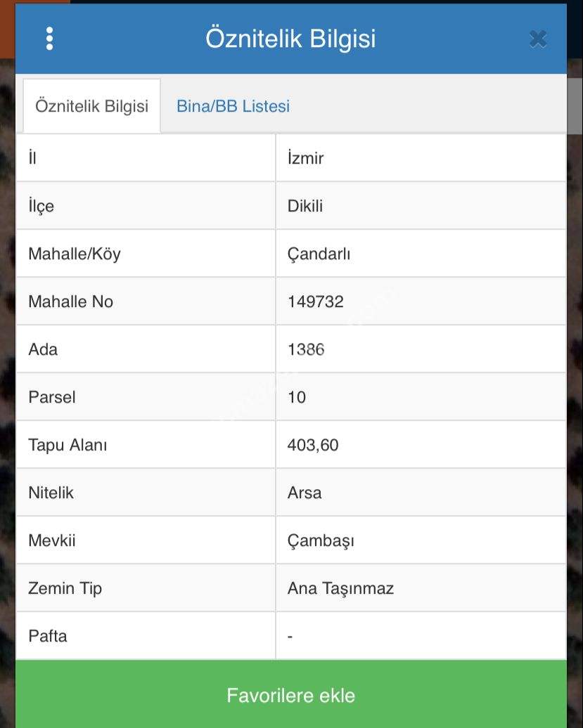Click the Zemin Tip value Ana Taşınmaz
The height and width of the screenshot is (728, 583).
point(340,588)
